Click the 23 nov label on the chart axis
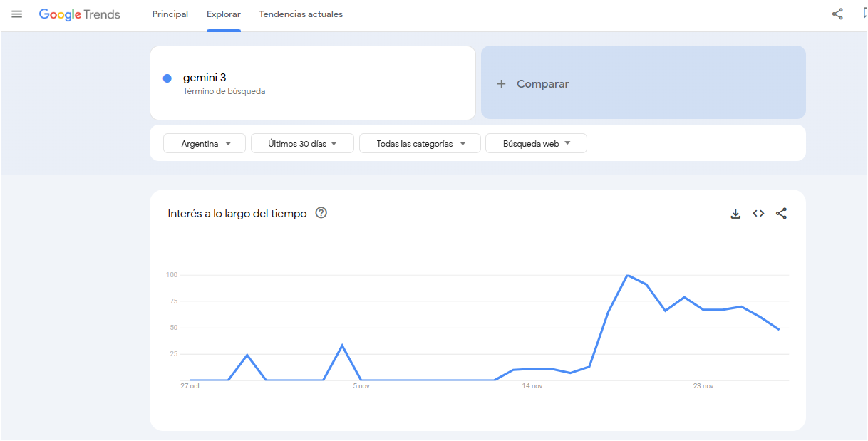Image resolution: width=868 pixels, height=441 pixels. 703,386
